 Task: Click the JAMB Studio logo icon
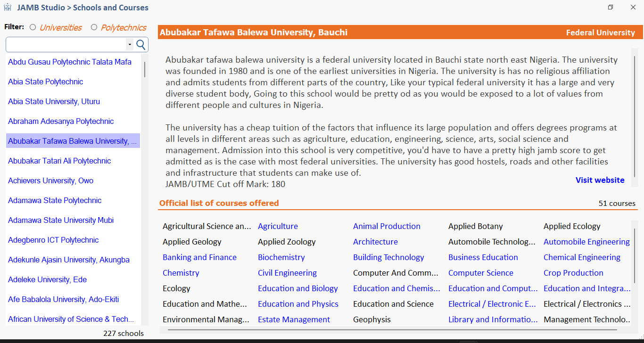click(x=8, y=8)
